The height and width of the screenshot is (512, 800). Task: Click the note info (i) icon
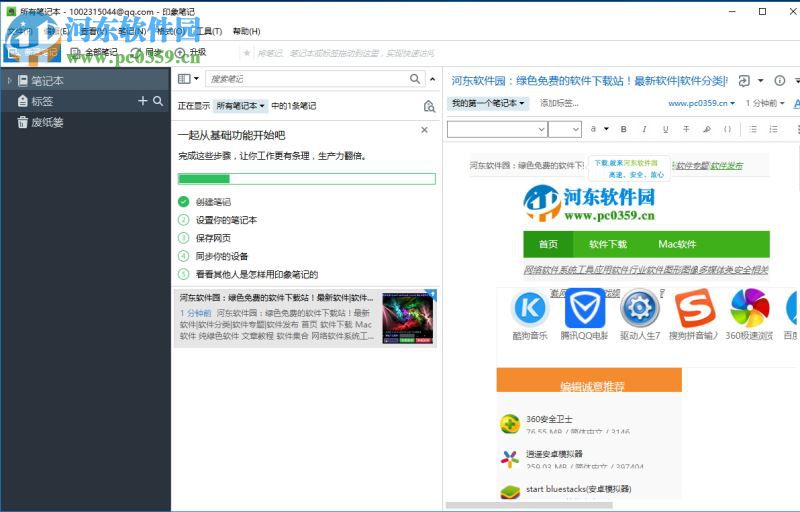(x=780, y=81)
